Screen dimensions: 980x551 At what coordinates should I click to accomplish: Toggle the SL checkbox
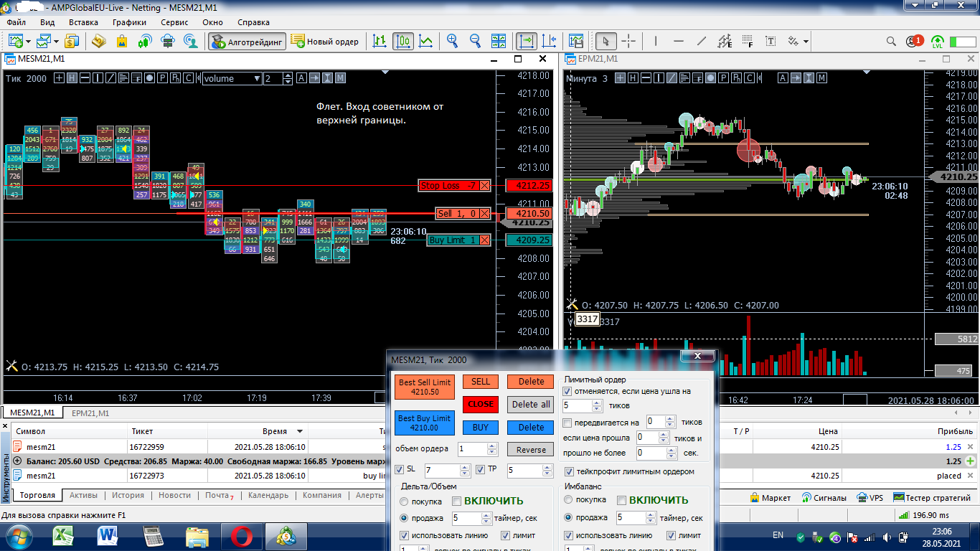pos(400,470)
